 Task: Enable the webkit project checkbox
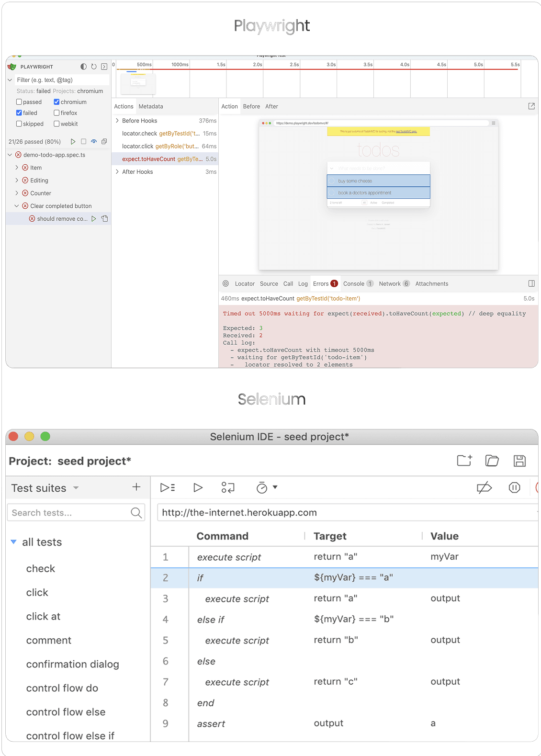coord(56,124)
